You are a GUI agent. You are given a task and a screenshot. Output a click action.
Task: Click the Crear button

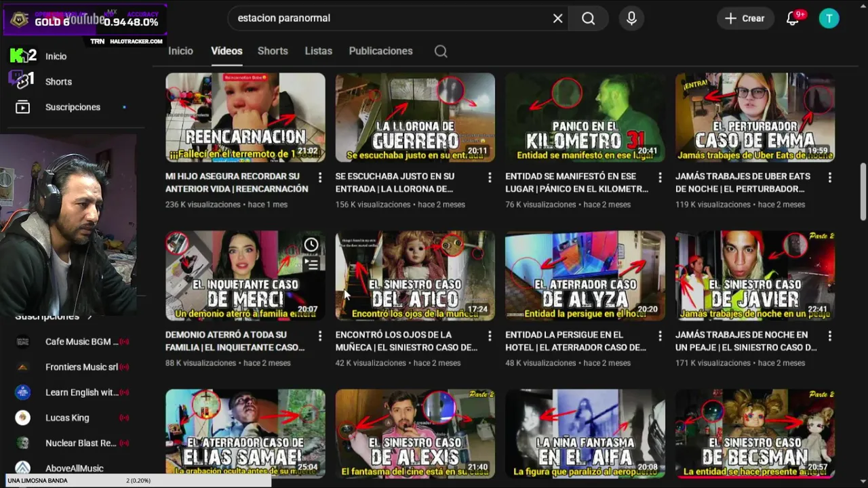click(745, 18)
